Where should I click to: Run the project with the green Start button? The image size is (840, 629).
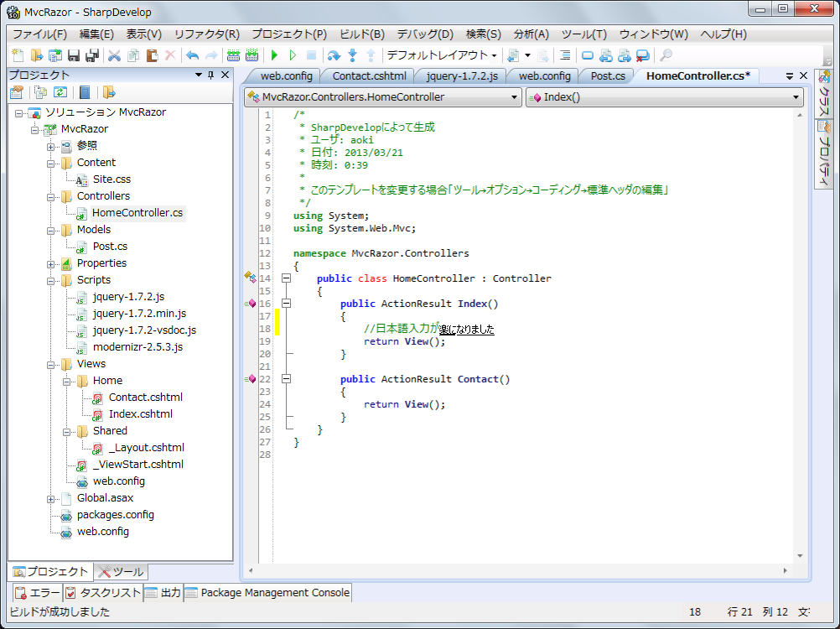(x=276, y=55)
